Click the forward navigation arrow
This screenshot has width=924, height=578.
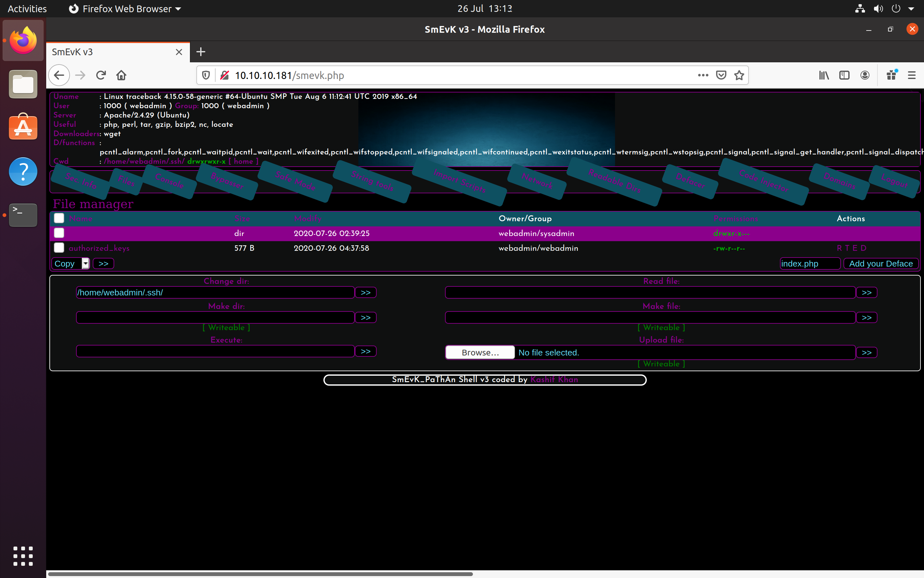pos(80,75)
